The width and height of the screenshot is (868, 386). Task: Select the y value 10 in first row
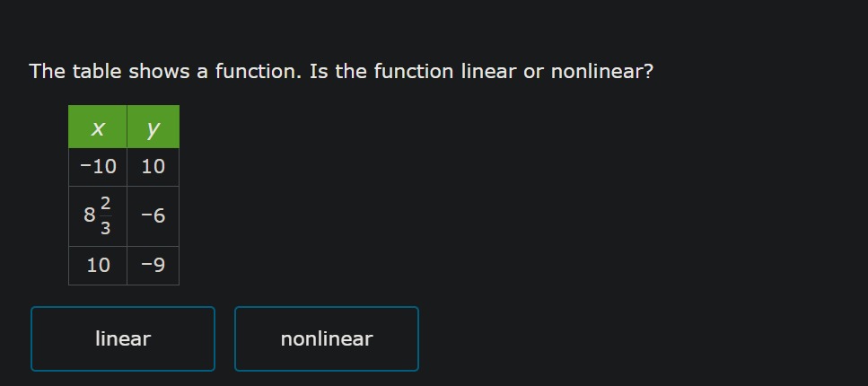pos(153,167)
